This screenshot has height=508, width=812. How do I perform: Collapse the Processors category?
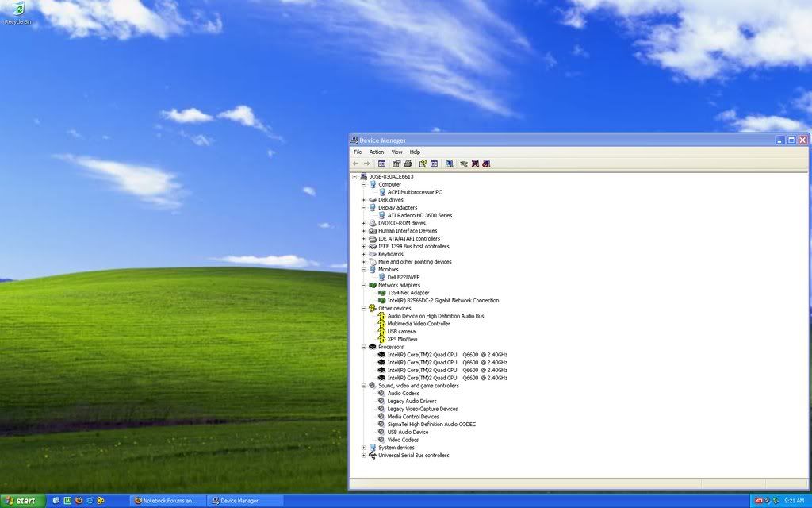click(x=363, y=348)
